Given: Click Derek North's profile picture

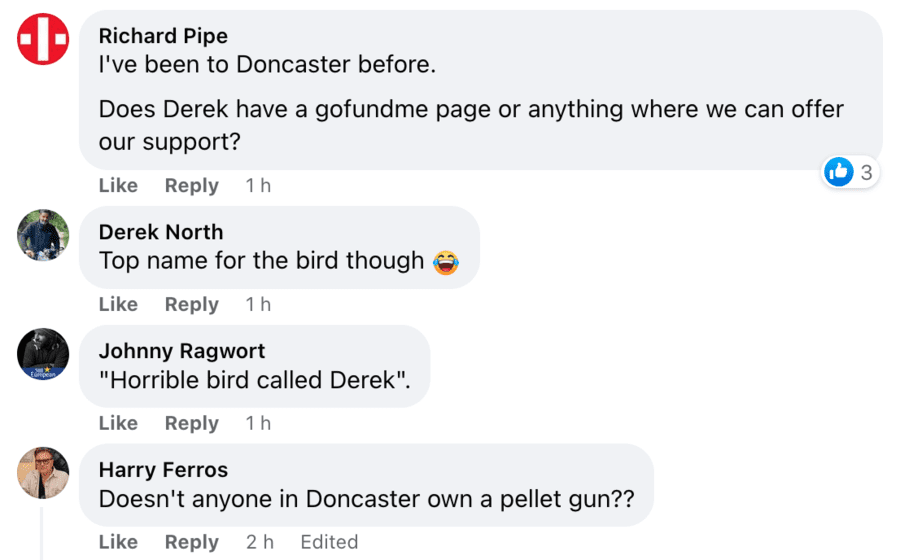Looking at the screenshot, I should pyautogui.click(x=43, y=235).
